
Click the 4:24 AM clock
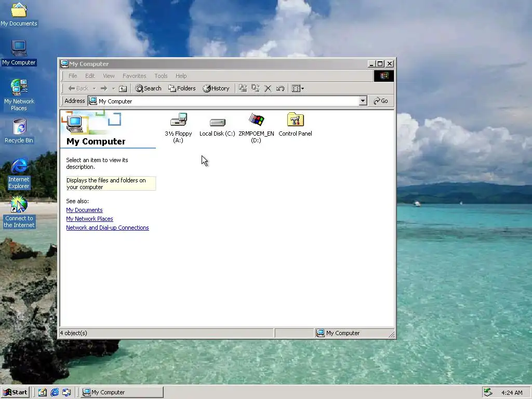pos(512,393)
